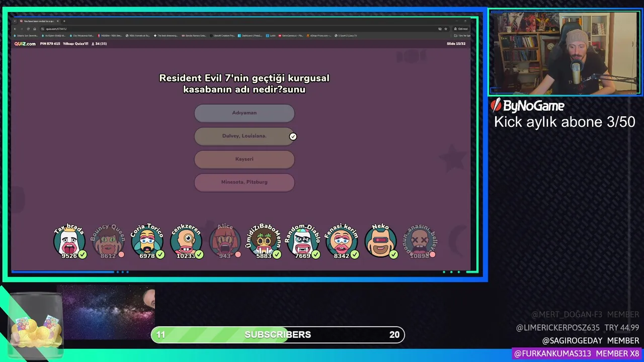This screenshot has width=644, height=362.
Task: Open Coria Torico player avatar
Action: click(147, 242)
